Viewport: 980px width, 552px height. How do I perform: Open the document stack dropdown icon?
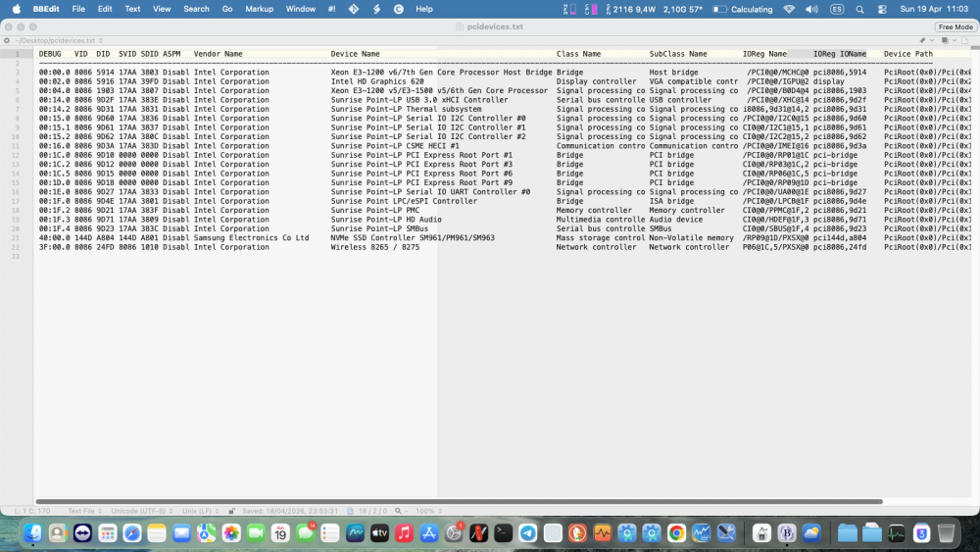[x=948, y=40]
